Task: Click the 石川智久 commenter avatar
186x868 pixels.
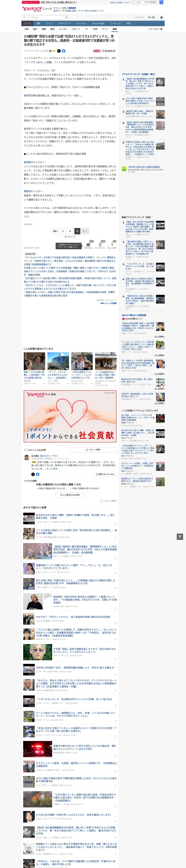Action: tap(26, 458)
